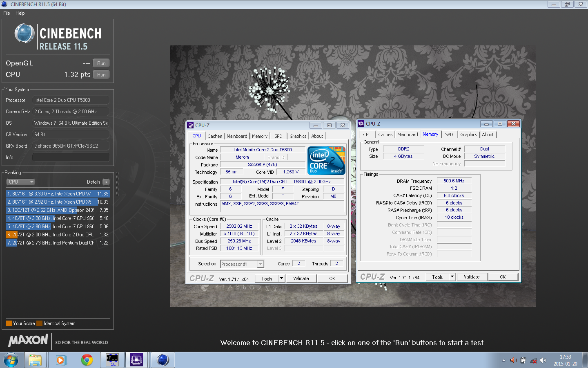
Task: Run the OpenGL benchmark
Action: (101, 63)
